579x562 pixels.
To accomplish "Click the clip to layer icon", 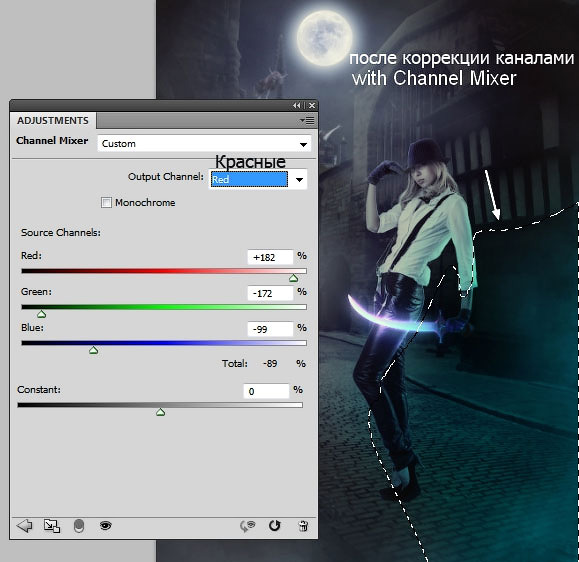I will pyautogui.click(x=79, y=526).
